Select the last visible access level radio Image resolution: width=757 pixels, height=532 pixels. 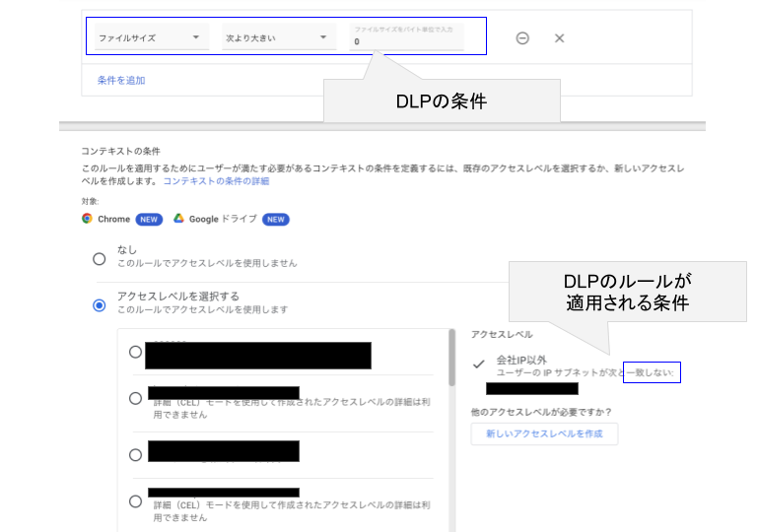pyautogui.click(x=135, y=500)
